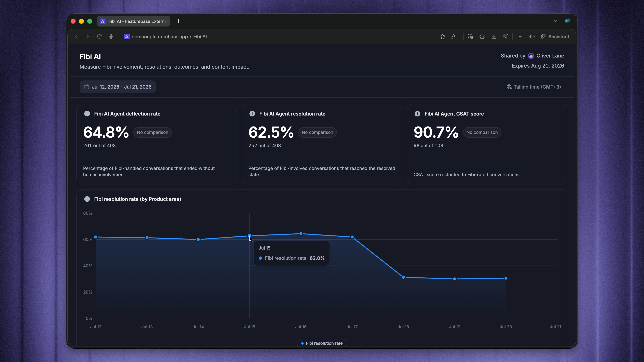
Task: Select the Fibi AI - Featurebase browser tab
Action: click(133, 21)
